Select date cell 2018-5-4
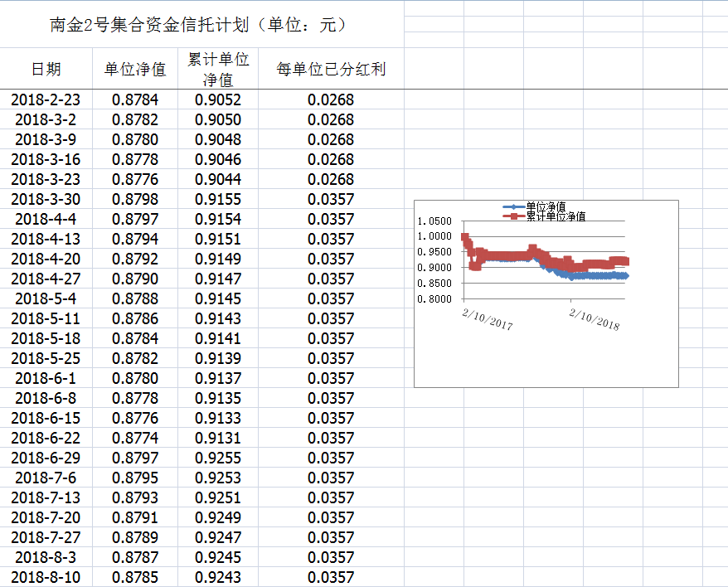Viewport: 728px width, 587px height. pyautogui.click(x=46, y=298)
